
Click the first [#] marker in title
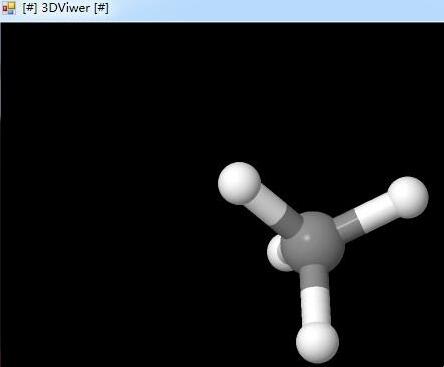[30, 8]
